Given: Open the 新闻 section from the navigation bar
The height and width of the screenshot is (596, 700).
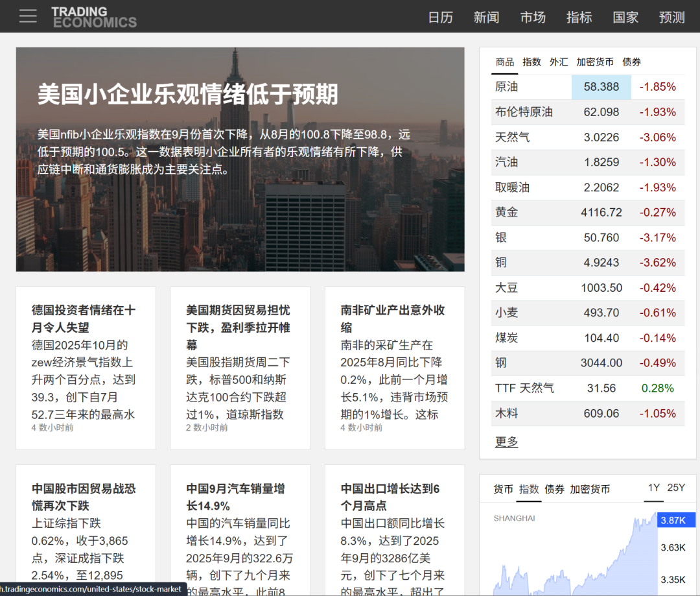Looking at the screenshot, I should tap(487, 18).
